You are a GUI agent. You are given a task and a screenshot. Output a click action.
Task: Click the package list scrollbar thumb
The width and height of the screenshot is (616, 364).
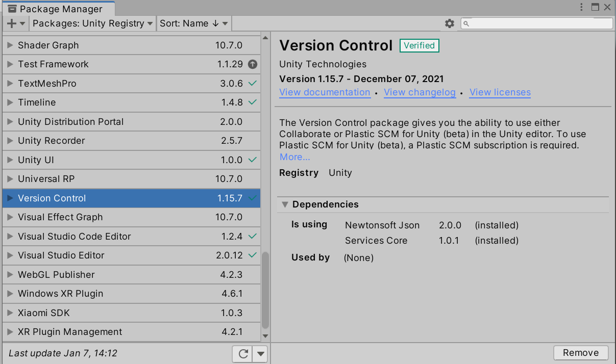click(265, 291)
